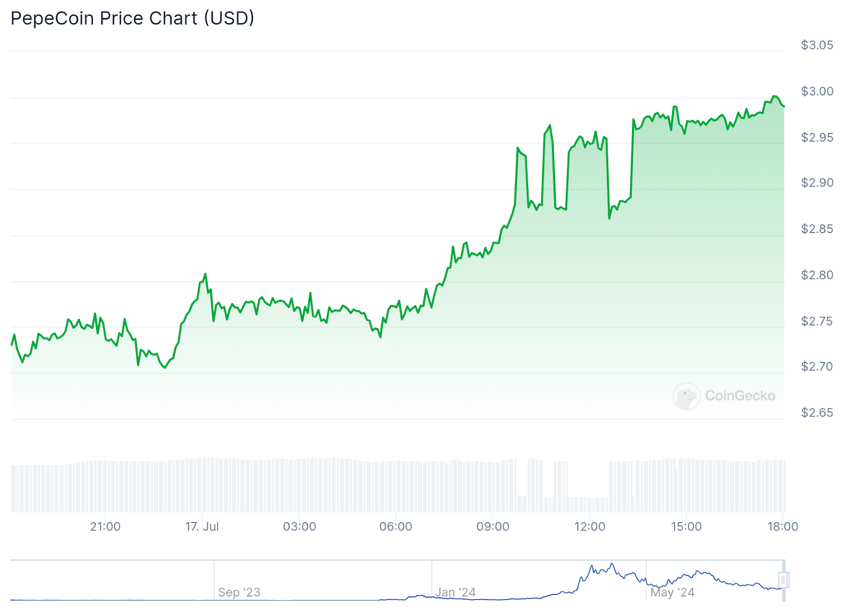Click the CoinGecko watermark text
Viewport: 844px width, 616px height.
[x=740, y=396]
